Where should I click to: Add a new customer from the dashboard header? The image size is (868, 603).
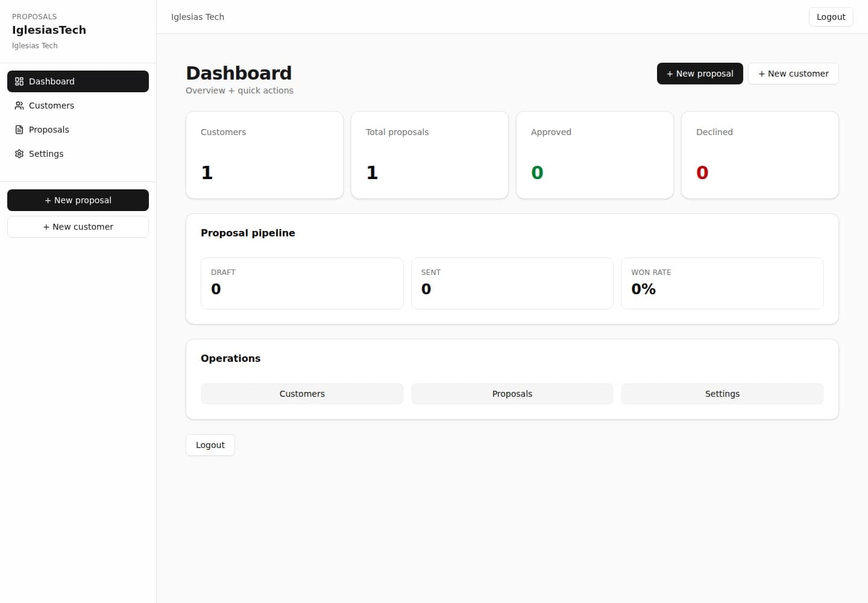tap(793, 74)
